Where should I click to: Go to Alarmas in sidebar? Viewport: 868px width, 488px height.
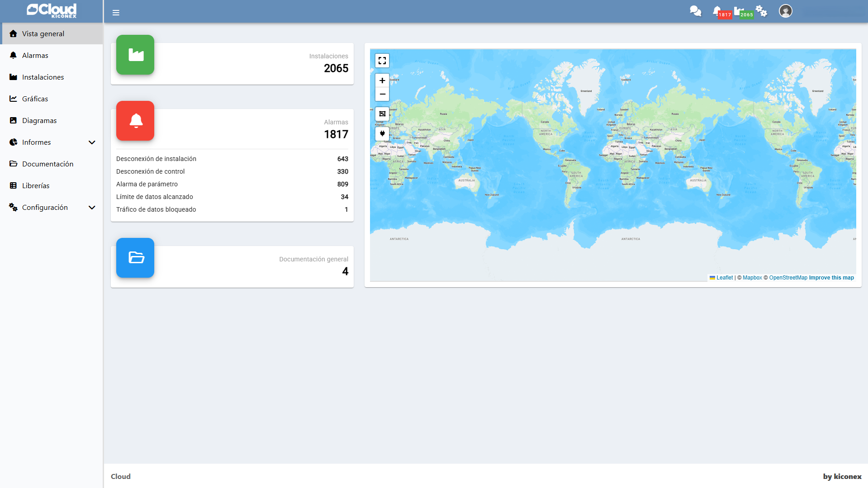[52, 55]
